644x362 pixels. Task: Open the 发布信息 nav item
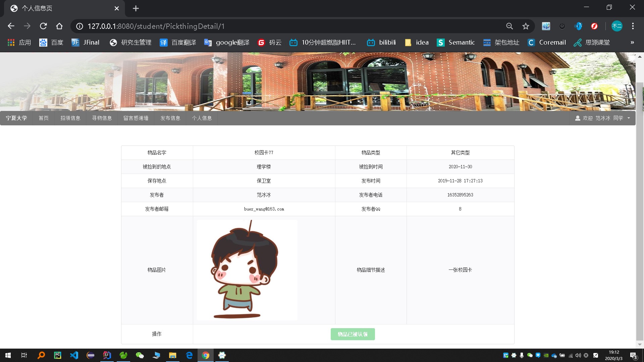(170, 118)
